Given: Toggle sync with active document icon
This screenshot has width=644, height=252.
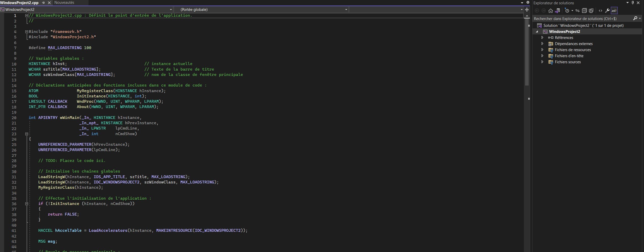Looking at the screenshot, I should (x=577, y=11).
